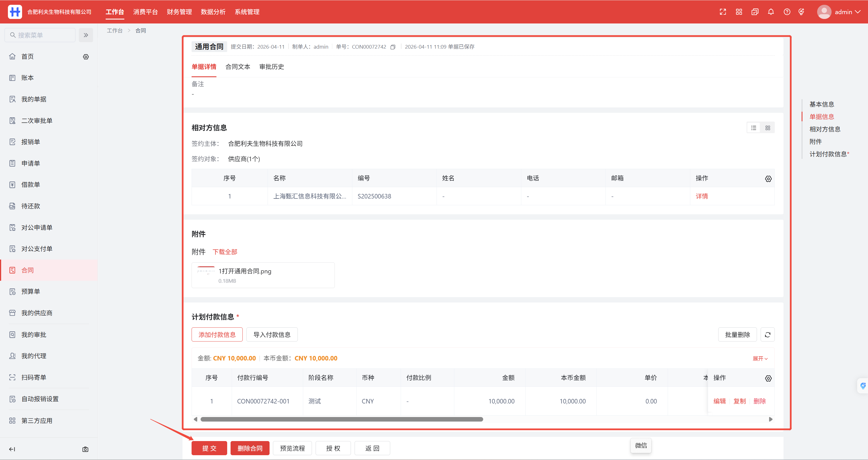Switch counterparty info to grid view

[x=768, y=128]
